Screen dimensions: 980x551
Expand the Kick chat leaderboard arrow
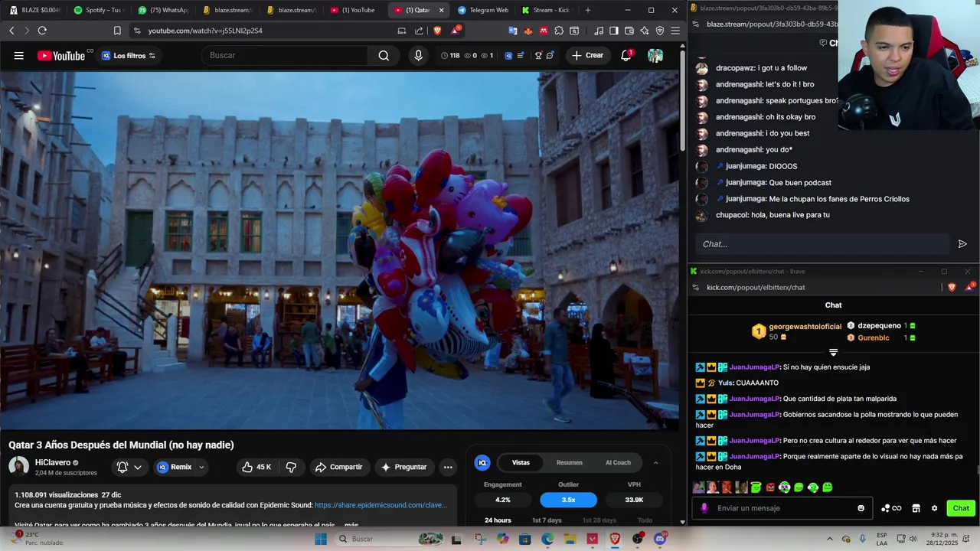pos(833,352)
